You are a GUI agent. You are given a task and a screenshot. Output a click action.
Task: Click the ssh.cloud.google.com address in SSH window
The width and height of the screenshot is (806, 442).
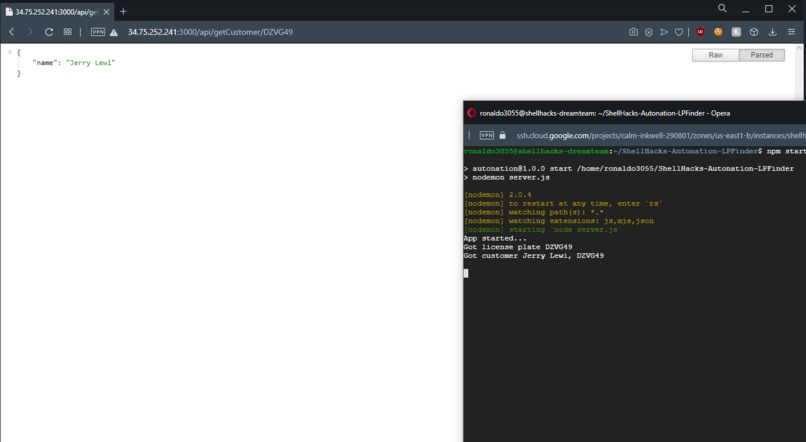click(661, 136)
